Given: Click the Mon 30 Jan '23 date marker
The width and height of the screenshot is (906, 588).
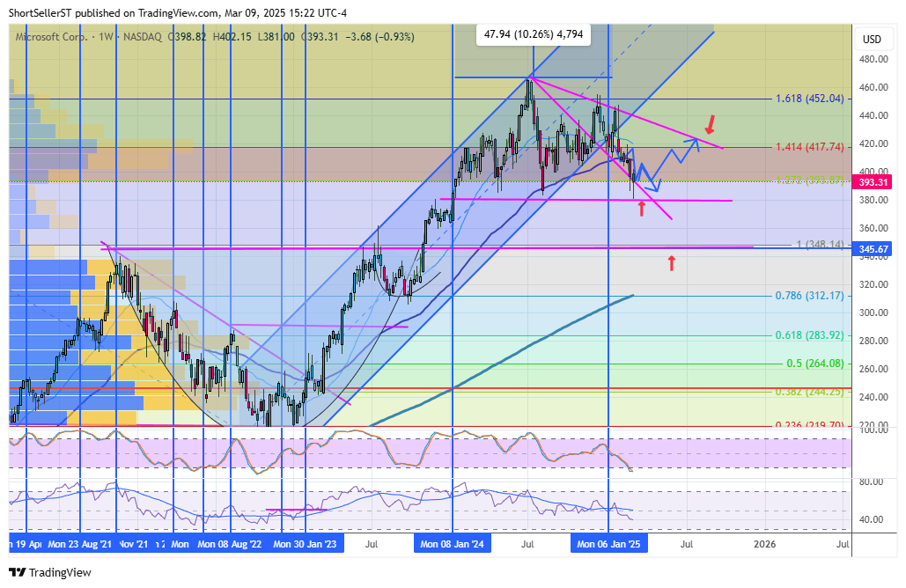Looking at the screenshot, I should [305, 543].
